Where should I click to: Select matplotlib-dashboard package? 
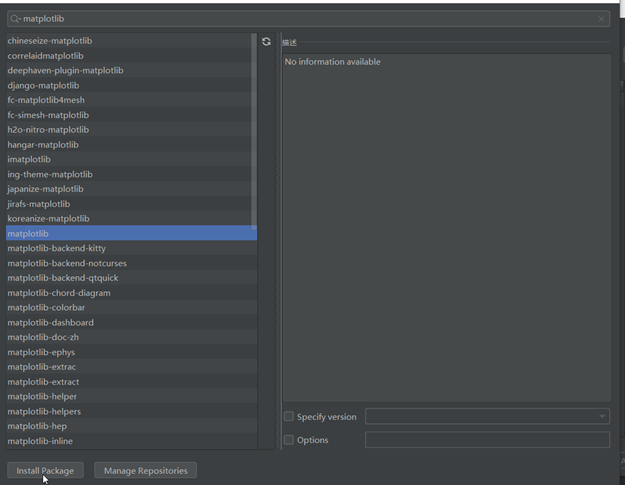132,322
